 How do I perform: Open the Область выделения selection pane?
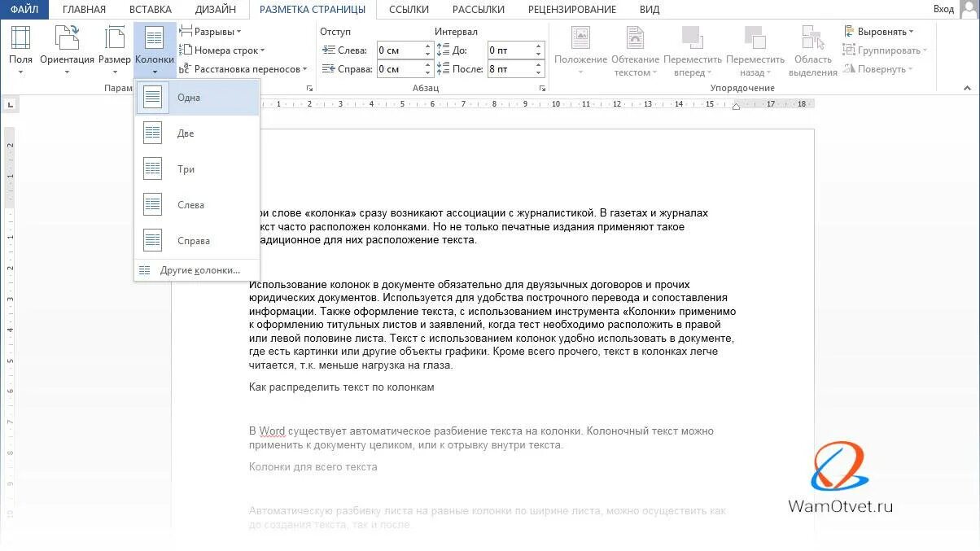tap(812, 50)
